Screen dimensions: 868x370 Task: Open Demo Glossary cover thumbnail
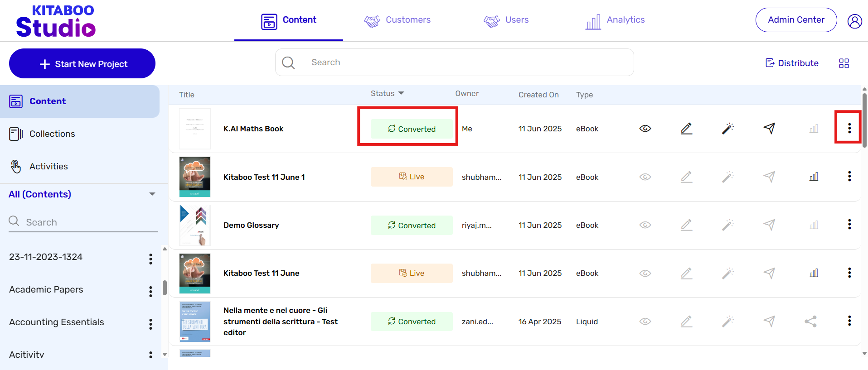195,225
